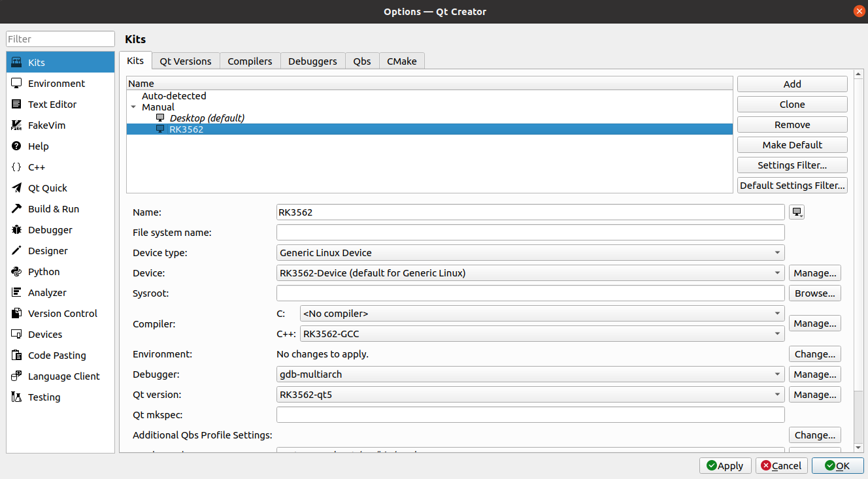The width and height of the screenshot is (868, 479).
Task: Select the Desktop (default) kit
Action: tap(207, 118)
